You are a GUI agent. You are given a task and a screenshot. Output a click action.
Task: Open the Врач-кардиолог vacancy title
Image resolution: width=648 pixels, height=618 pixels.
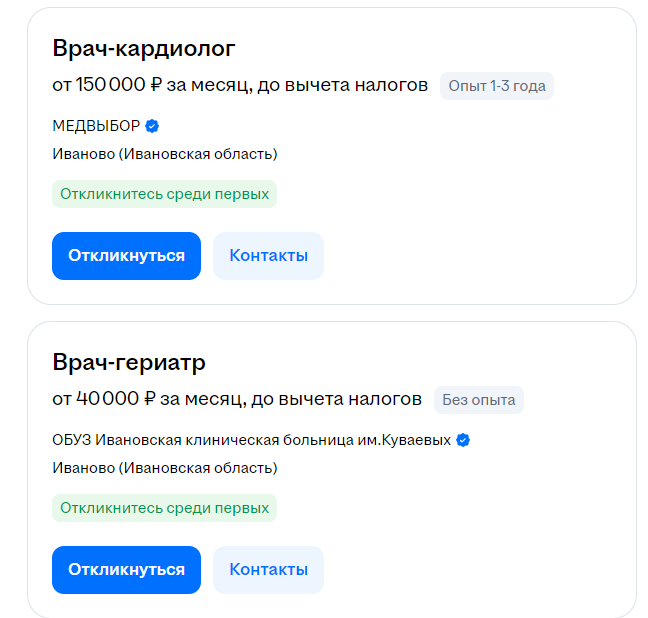pyautogui.click(x=143, y=49)
